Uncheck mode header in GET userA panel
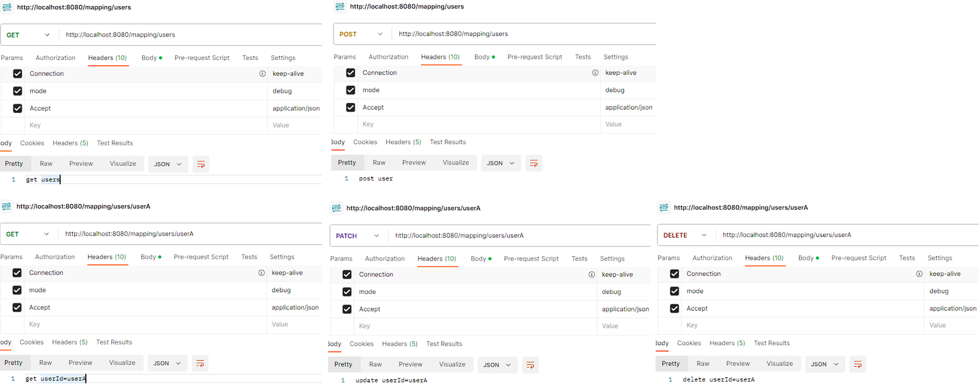The width and height of the screenshot is (980, 386). point(17,290)
